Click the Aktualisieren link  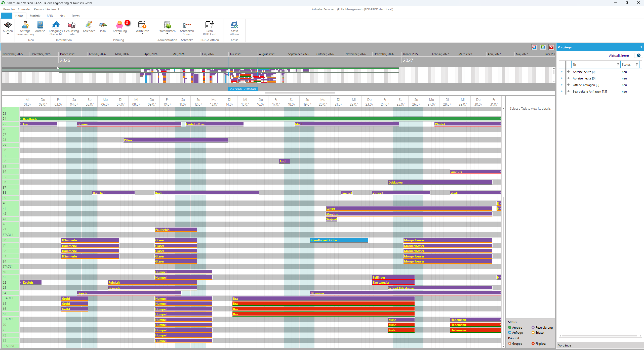[x=619, y=56]
